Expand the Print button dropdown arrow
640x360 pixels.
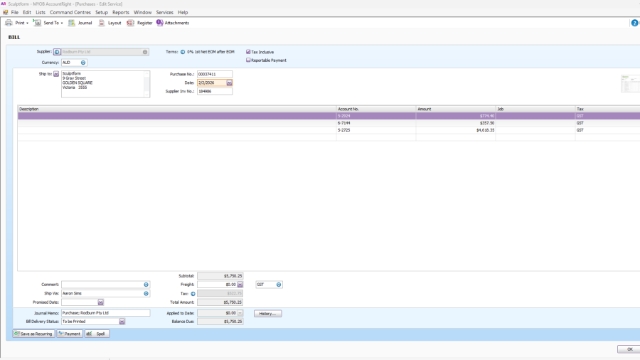[27, 23]
